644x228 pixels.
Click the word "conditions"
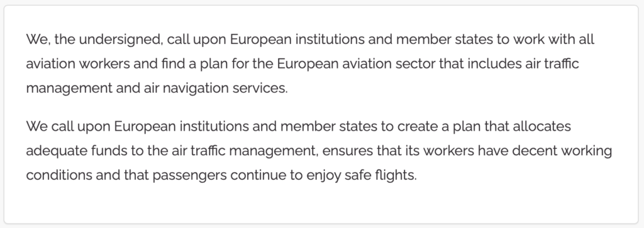59,175
